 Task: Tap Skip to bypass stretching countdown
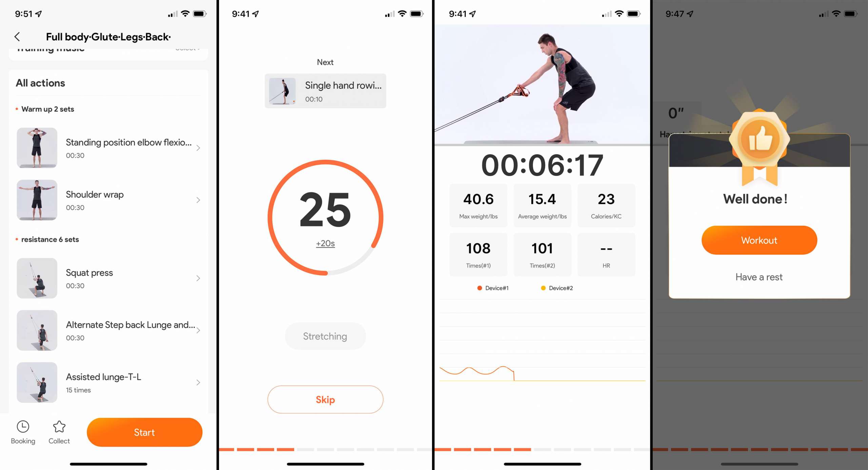click(325, 399)
